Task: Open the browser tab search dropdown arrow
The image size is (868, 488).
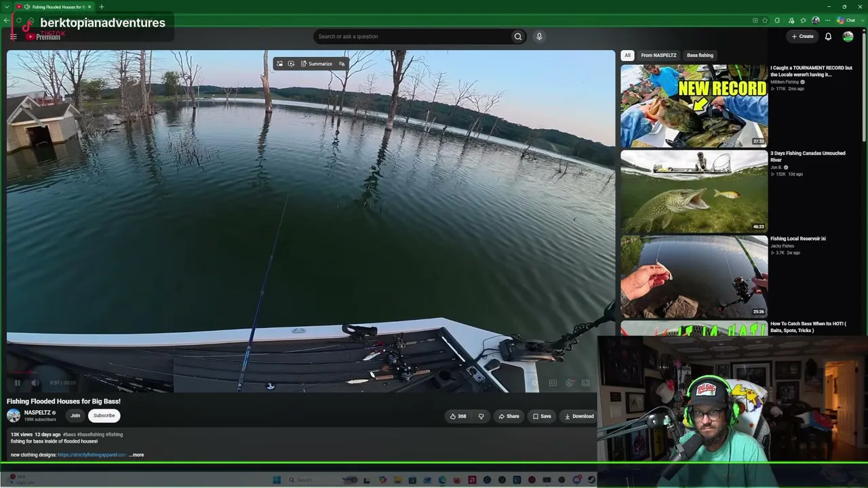Action: coord(6,7)
